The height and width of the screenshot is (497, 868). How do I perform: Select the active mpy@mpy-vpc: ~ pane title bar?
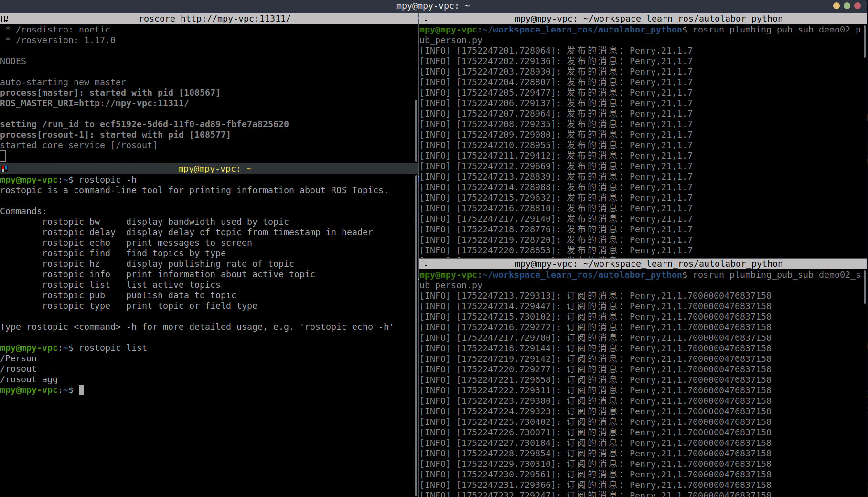pyautogui.click(x=214, y=169)
